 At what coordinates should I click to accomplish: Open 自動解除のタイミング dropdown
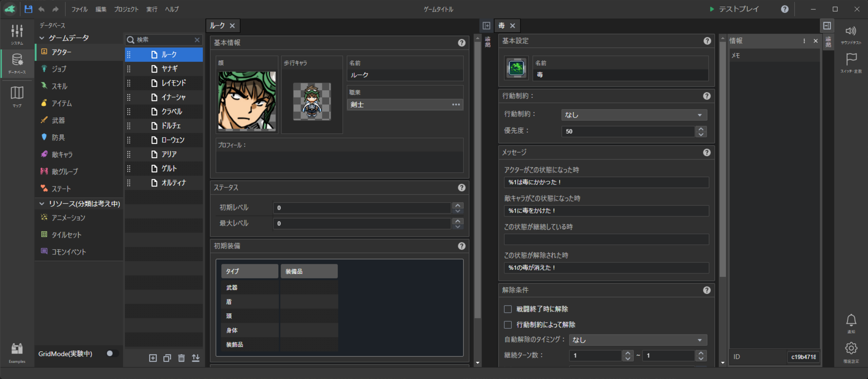click(x=638, y=340)
